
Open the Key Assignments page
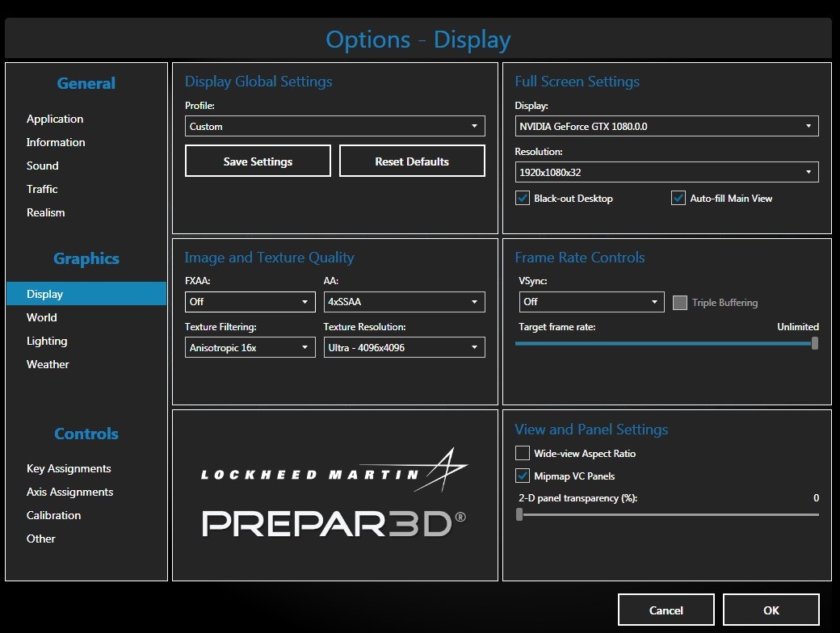pos(69,468)
